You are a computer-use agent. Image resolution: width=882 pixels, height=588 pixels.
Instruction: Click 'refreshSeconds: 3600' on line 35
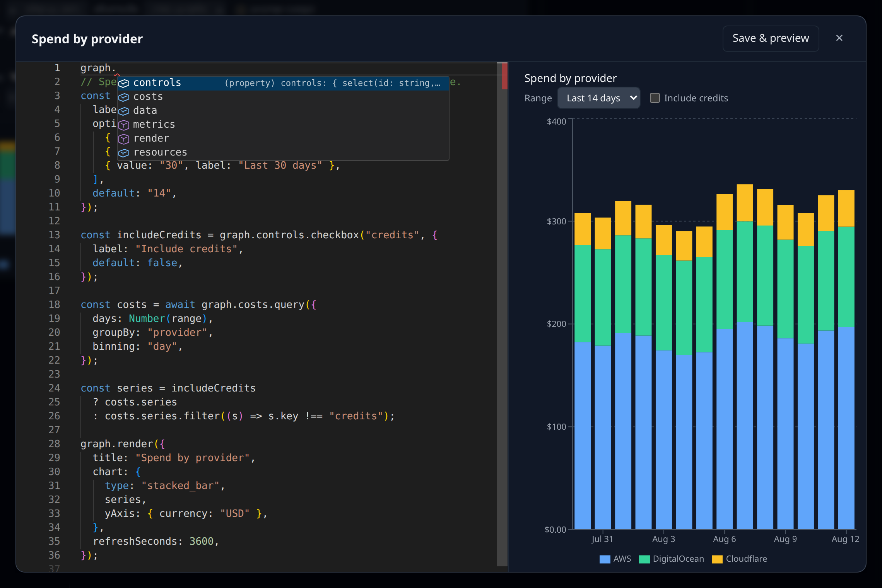[153, 542]
